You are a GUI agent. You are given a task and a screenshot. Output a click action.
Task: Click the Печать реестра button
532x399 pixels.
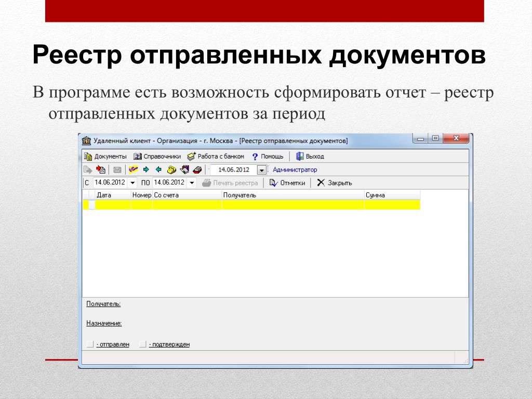point(230,183)
